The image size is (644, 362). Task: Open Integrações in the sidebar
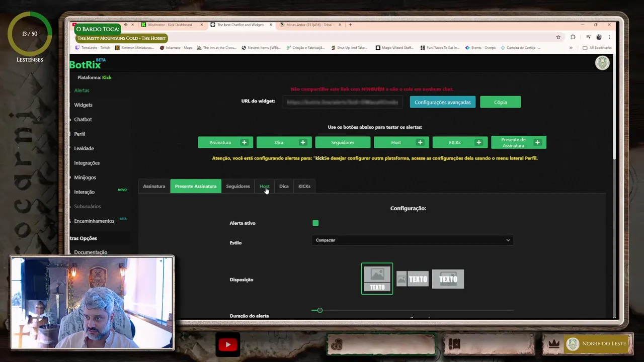(87, 163)
